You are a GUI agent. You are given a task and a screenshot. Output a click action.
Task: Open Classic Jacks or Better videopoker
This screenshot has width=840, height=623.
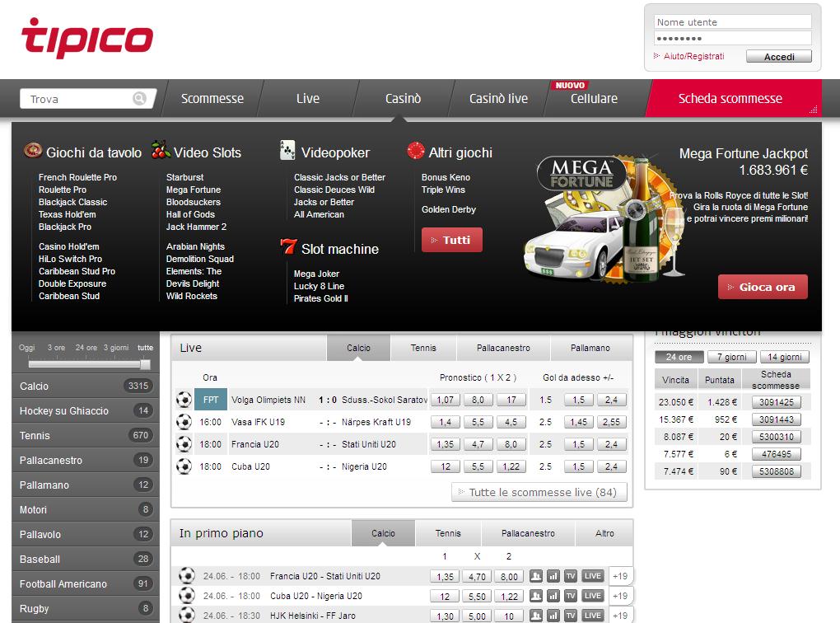point(339,177)
